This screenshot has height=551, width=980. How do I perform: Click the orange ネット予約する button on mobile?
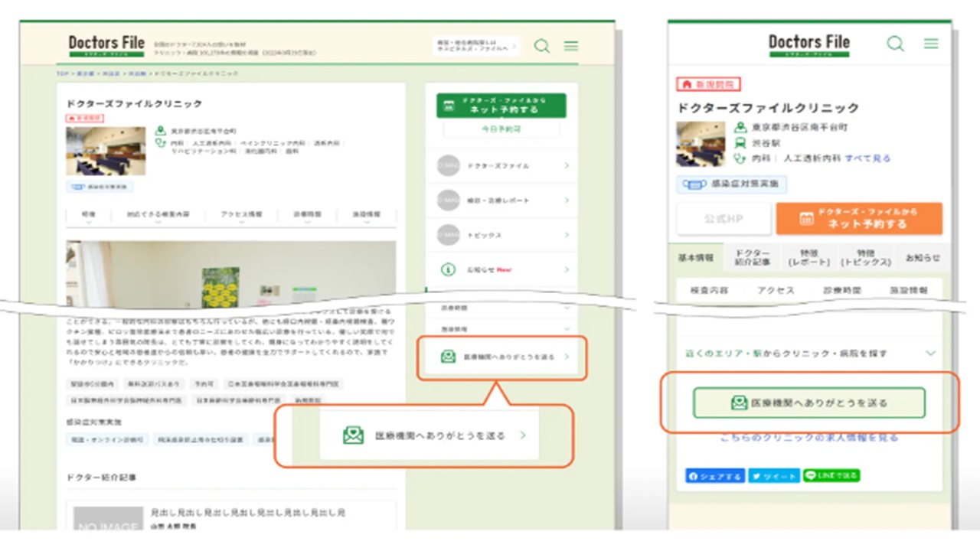pos(859,219)
